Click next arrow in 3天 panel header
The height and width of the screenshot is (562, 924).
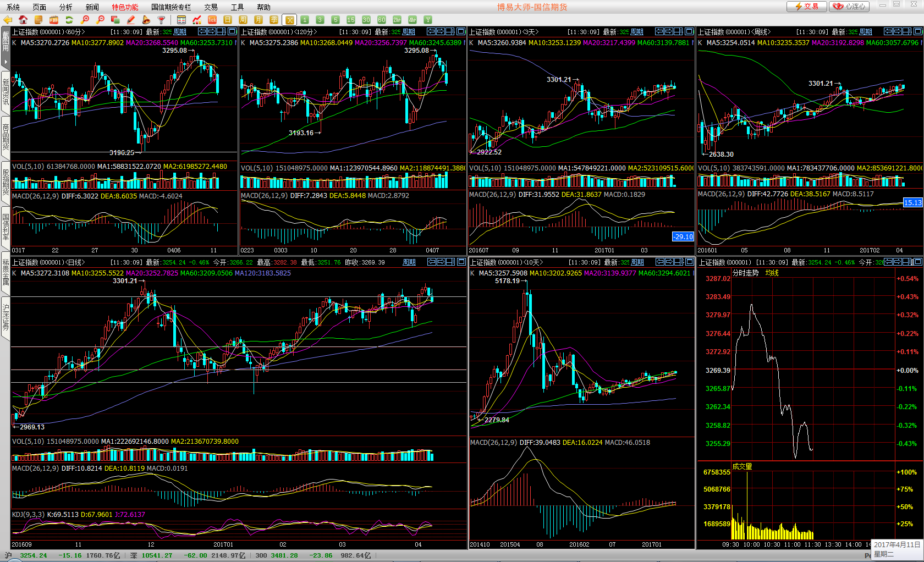669,31
